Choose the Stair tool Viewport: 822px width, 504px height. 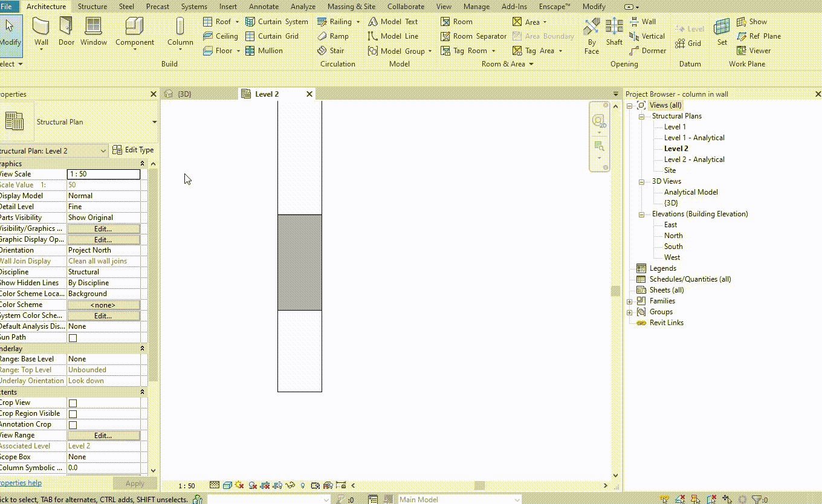tap(331, 51)
